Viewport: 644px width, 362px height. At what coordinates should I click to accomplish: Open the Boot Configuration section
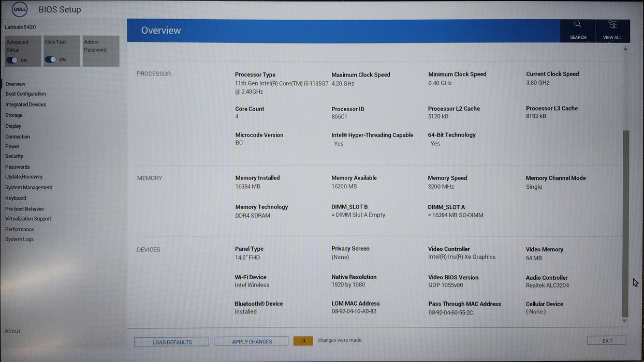(x=25, y=94)
